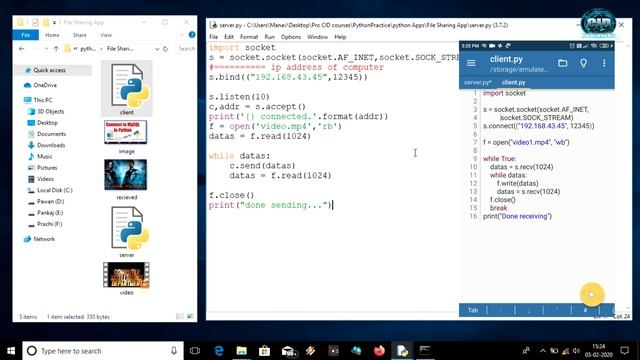Open IDLE Window menu
The height and width of the screenshot is (360, 640).
[317, 37]
